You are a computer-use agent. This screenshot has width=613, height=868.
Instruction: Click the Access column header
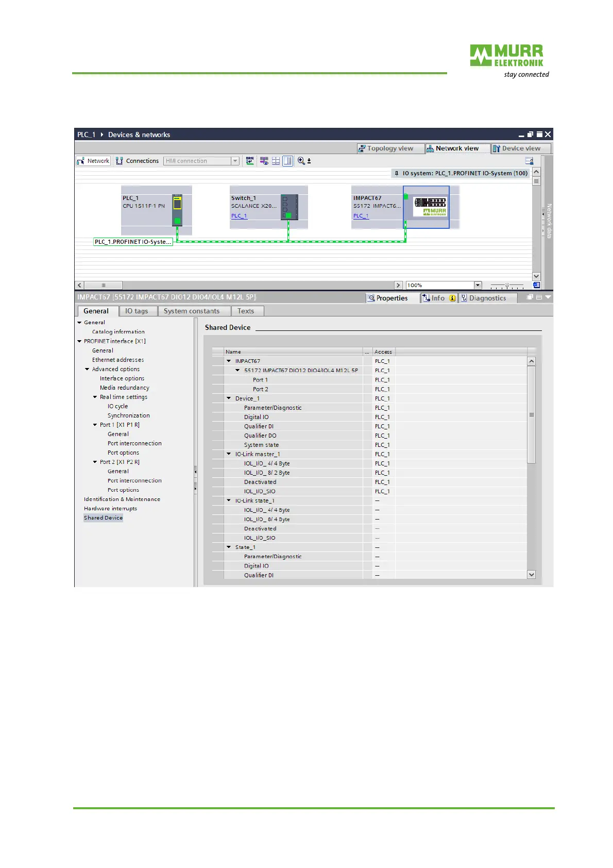[x=383, y=352]
